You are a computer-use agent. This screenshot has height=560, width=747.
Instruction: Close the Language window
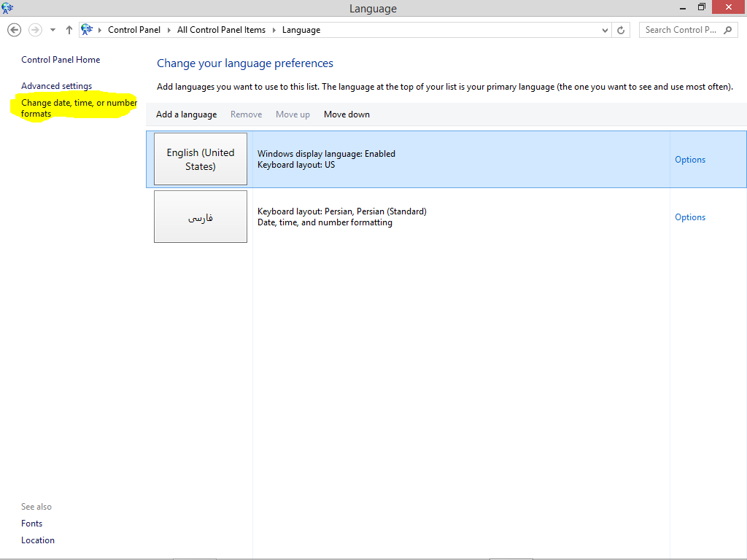[x=729, y=7]
